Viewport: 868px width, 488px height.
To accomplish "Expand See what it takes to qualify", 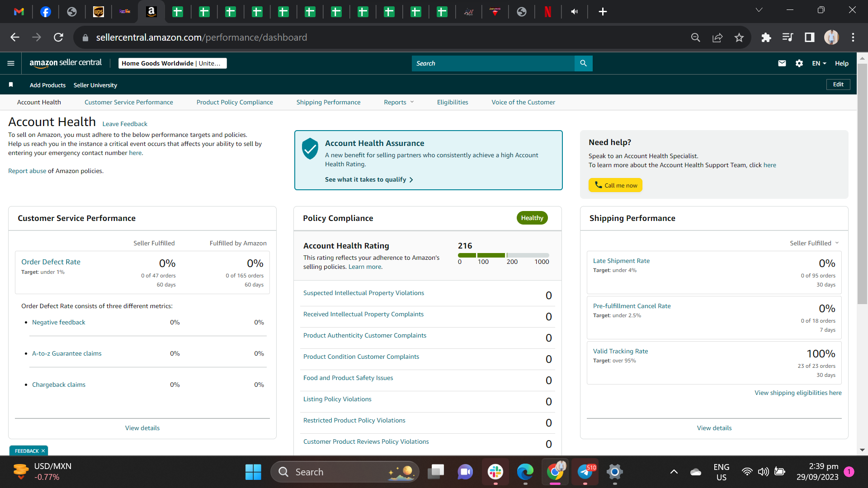I will (369, 179).
